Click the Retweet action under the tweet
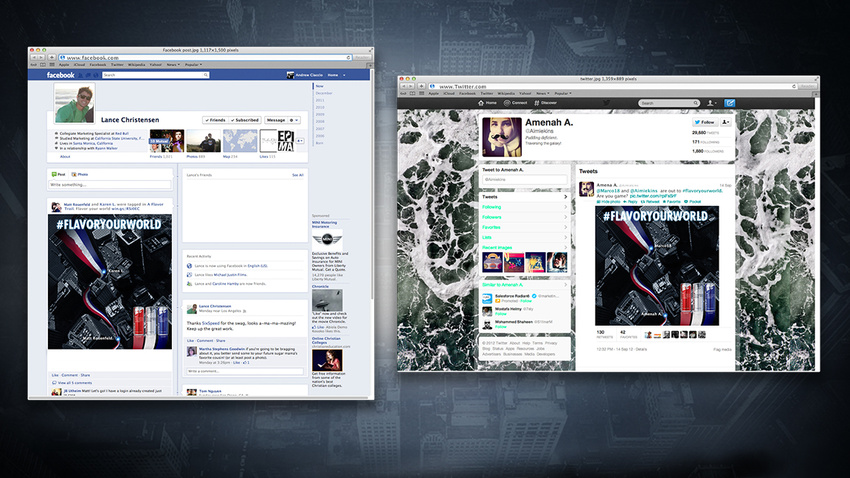The image size is (850, 478). (650, 202)
